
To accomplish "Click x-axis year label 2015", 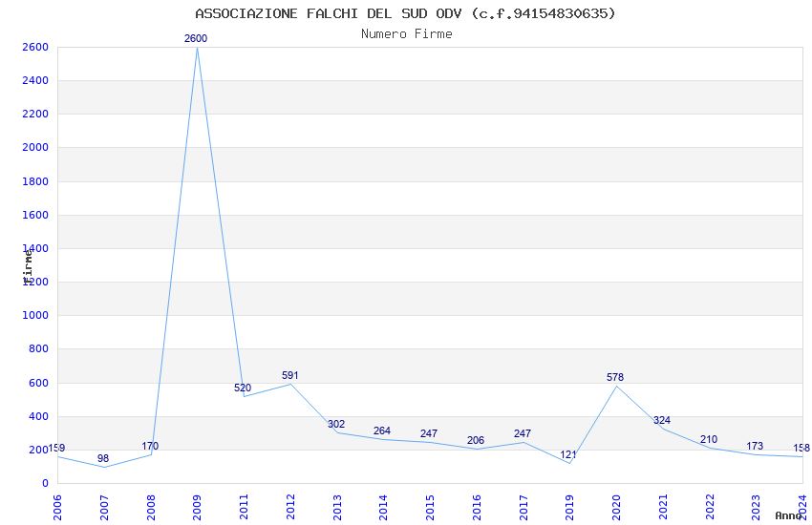I will (430, 508).
